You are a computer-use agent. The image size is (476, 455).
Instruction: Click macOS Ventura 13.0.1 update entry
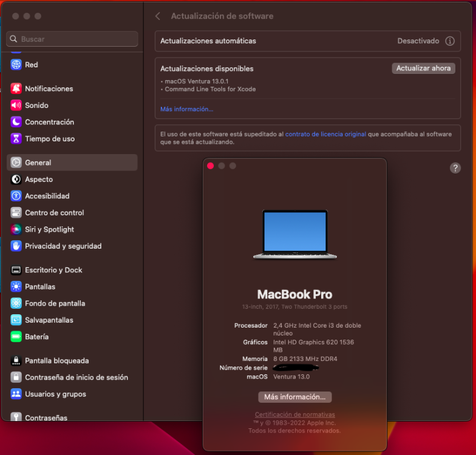[x=197, y=81]
